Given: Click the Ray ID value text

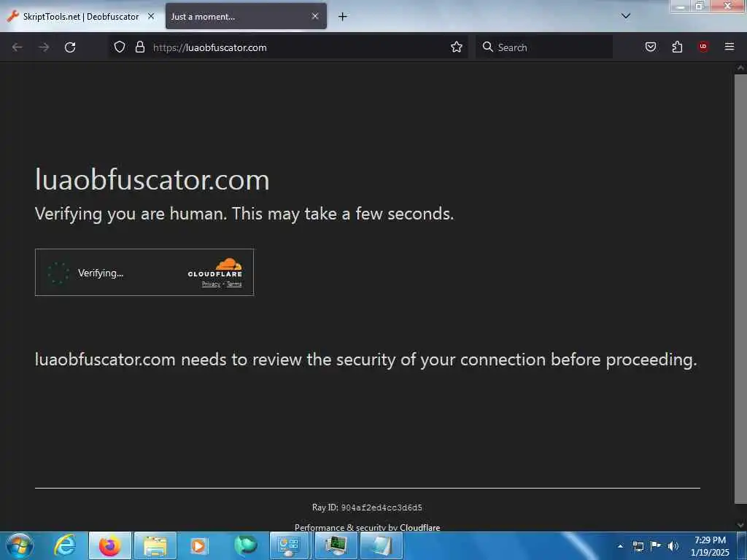Looking at the screenshot, I should (x=381, y=507).
